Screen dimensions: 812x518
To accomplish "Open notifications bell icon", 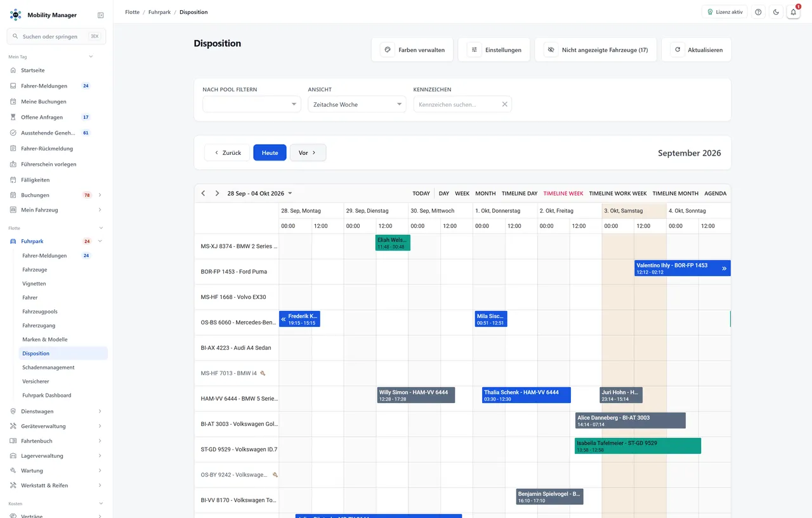I will (x=793, y=12).
